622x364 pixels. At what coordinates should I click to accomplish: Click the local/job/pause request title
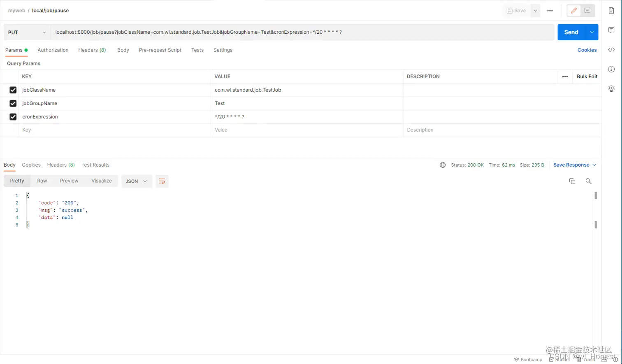click(50, 11)
